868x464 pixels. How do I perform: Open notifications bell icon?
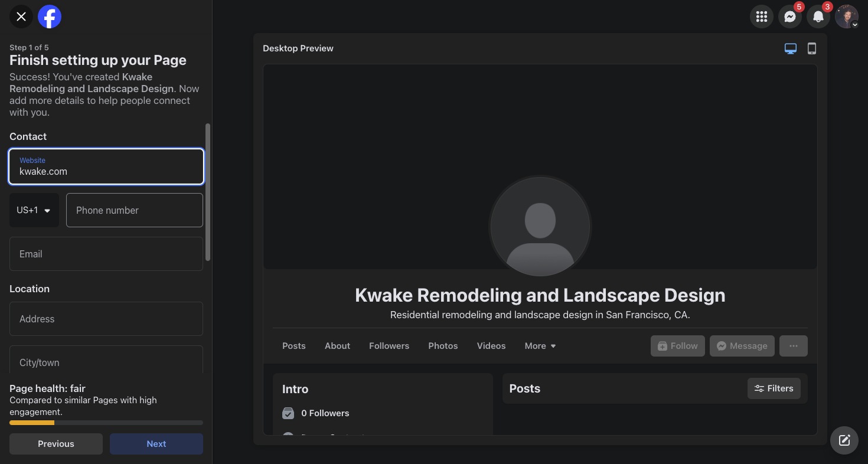818,17
